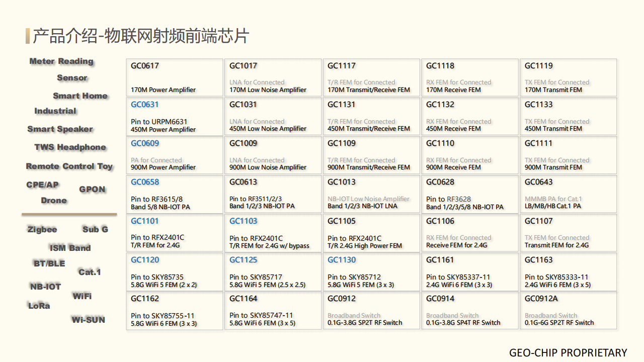Select '450M Low Noise Amplifier' text
This screenshot has height=362, width=644.
pos(268,129)
